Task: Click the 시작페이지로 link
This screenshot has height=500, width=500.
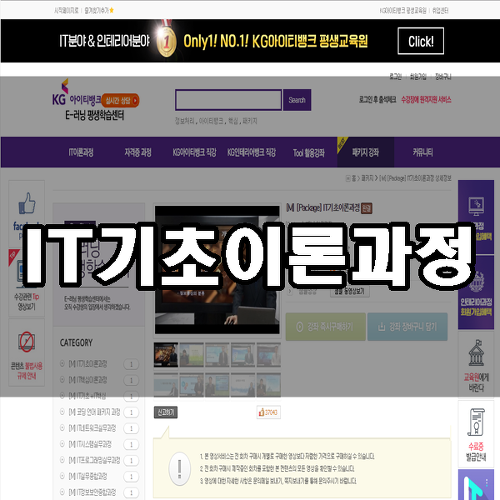Action: (x=66, y=11)
